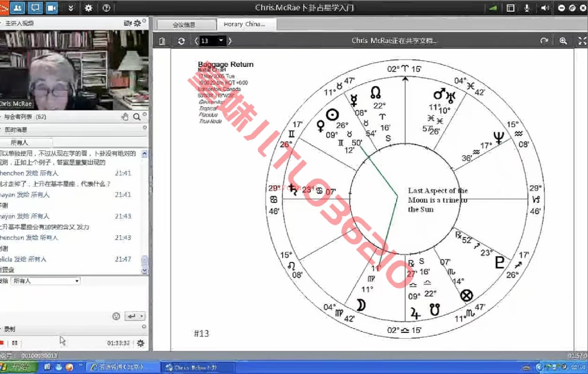
Task: Enter fullscreen document view
Action: coord(582,41)
